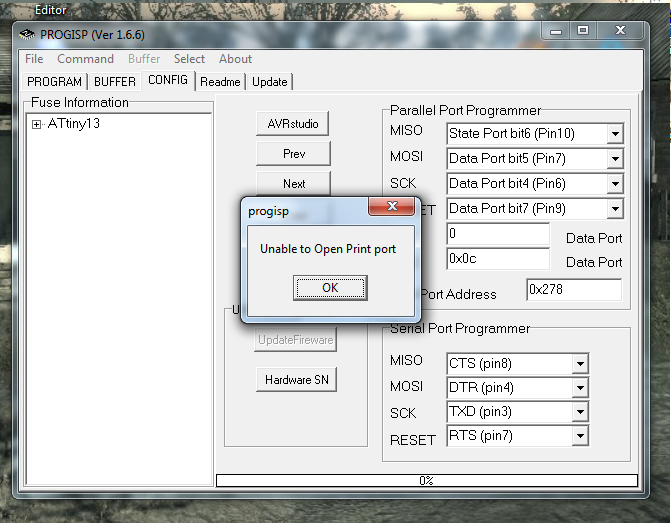The image size is (671, 523).
Task: Click the Data Port field containing 0
Action: tap(498, 234)
